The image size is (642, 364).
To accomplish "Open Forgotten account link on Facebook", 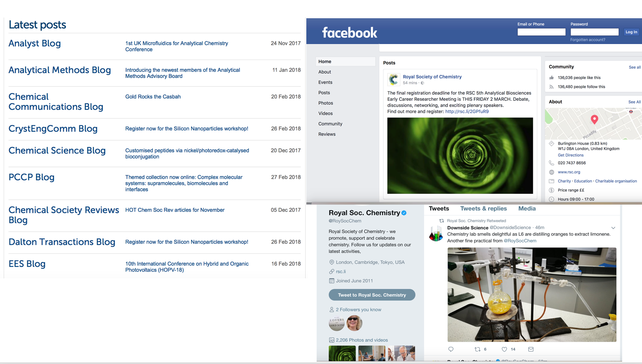I will [588, 40].
